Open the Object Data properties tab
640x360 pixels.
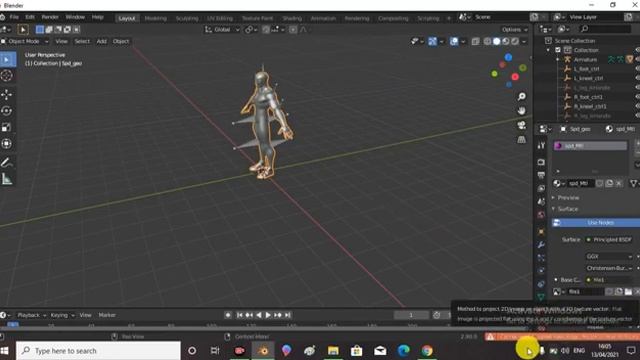click(541, 297)
